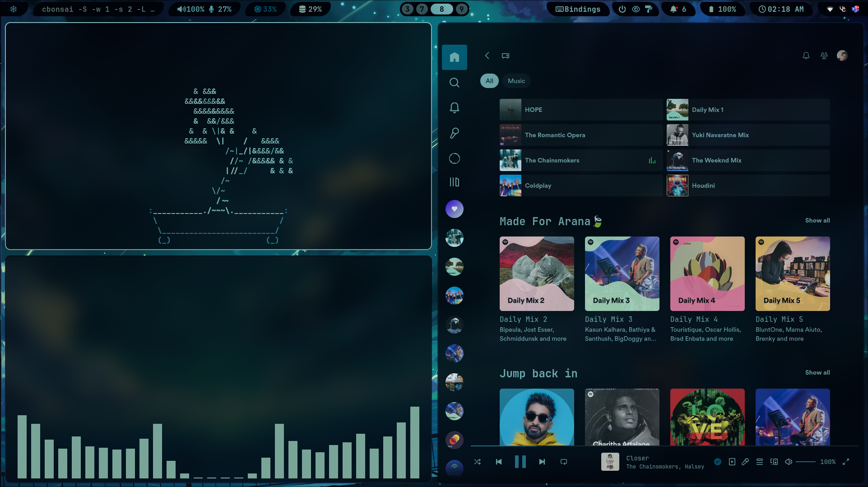Open the Liked Songs heart playlist

455,209
